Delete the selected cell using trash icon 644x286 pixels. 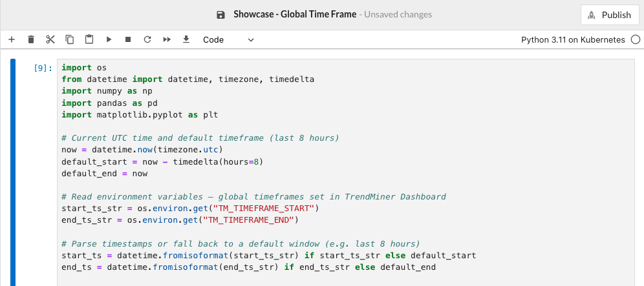tap(30, 40)
